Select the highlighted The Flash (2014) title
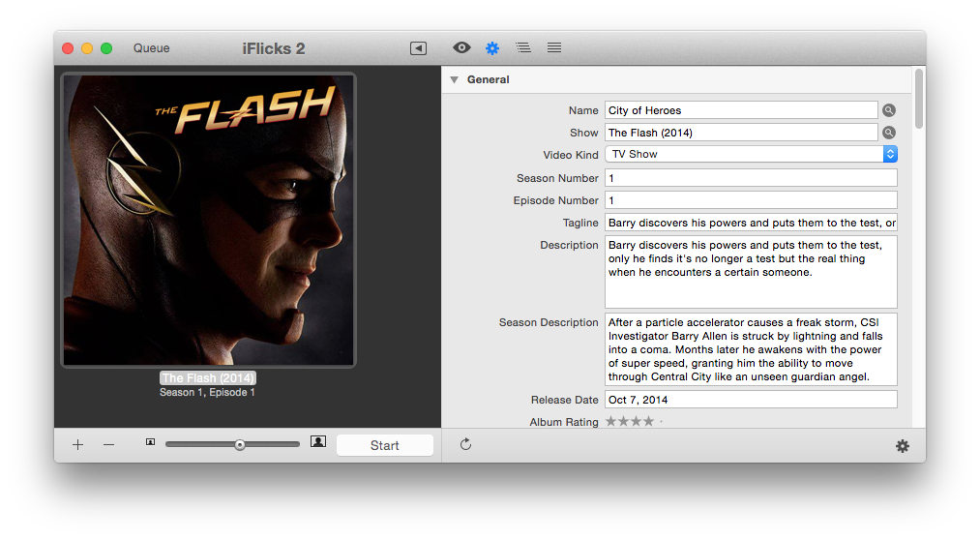Viewport: 980px width, 540px height. tap(208, 378)
